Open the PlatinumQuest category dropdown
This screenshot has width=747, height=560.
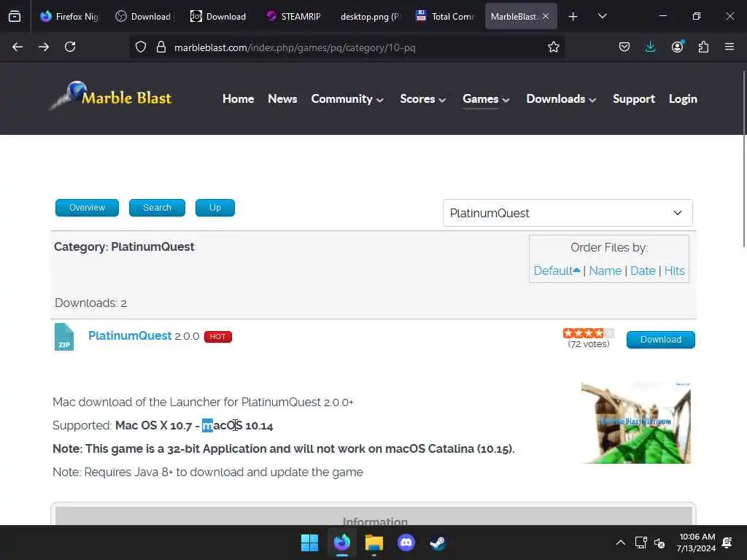568,213
